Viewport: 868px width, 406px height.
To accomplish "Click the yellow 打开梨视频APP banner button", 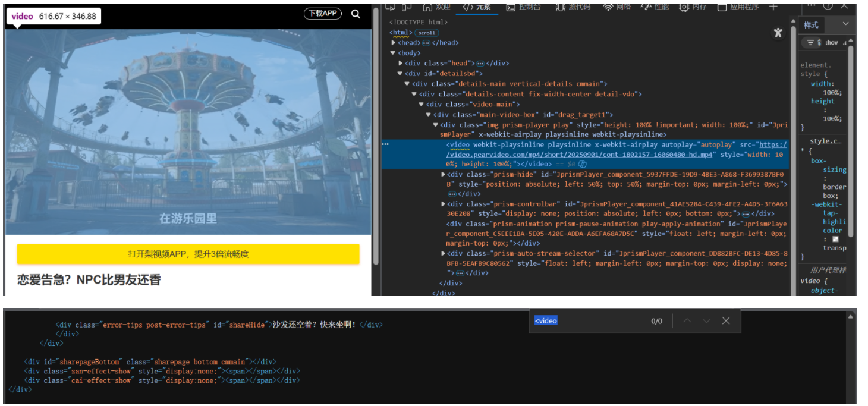I will tap(188, 254).
